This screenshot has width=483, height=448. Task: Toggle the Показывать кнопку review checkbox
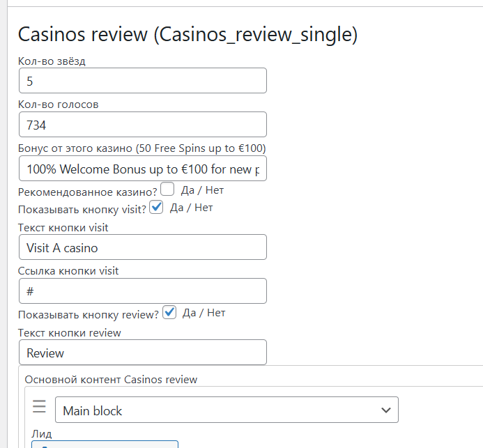point(169,312)
